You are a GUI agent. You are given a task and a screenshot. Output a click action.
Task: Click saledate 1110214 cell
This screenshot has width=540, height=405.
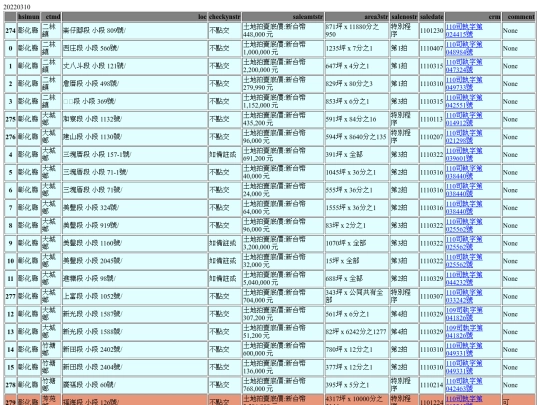(432, 385)
